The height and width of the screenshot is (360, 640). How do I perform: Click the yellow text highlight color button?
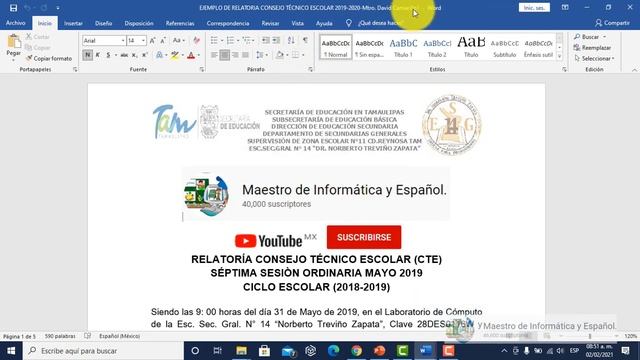click(175, 55)
